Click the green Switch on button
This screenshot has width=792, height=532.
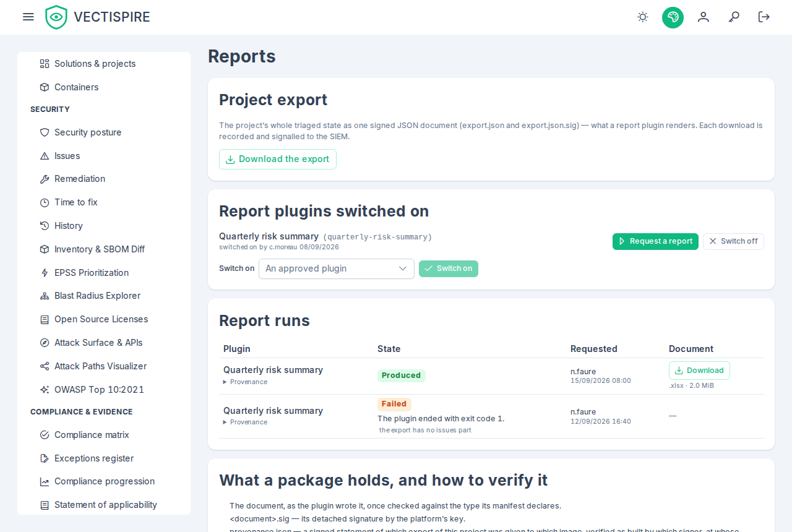tap(449, 268)
